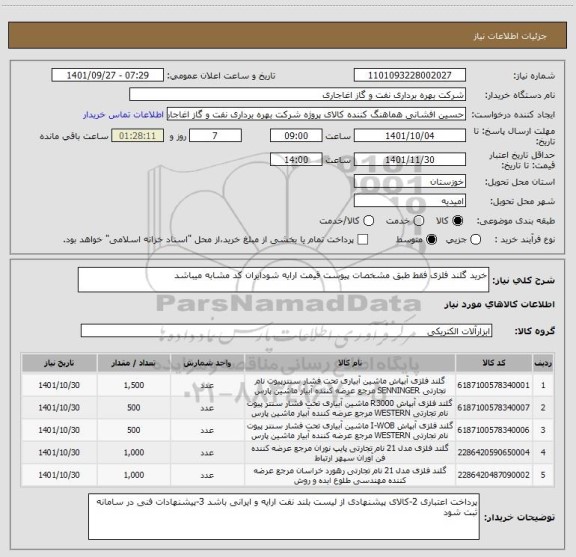
Task: Click the پایپ توران gland product name cell
Action: click(350, 453)
